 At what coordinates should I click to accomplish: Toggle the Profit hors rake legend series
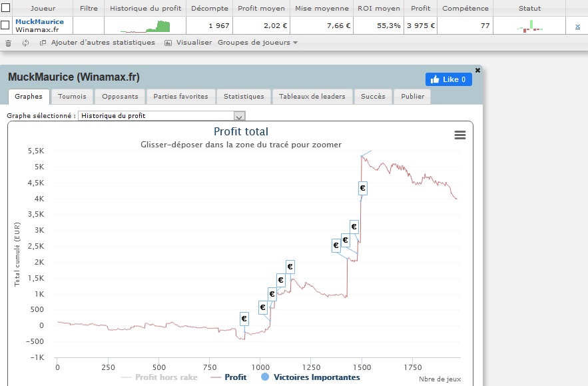(159, 377)
